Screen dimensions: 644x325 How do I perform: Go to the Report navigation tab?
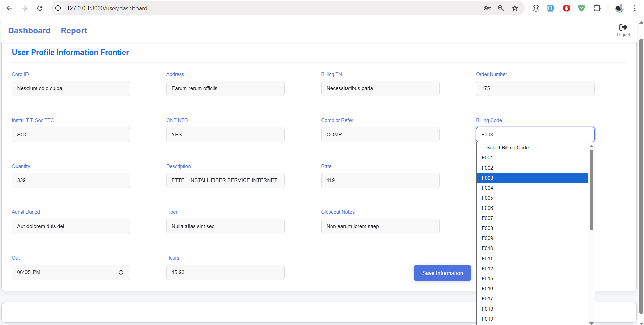74,31
